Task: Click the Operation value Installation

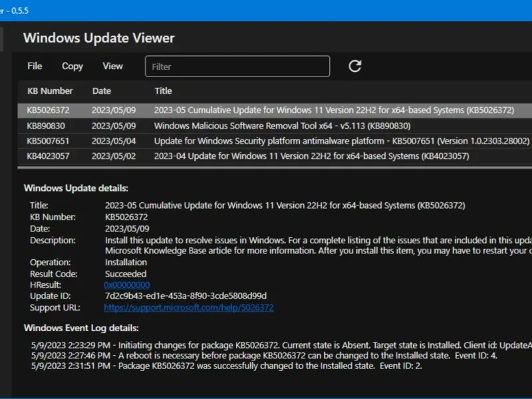Action: [126, 262]
